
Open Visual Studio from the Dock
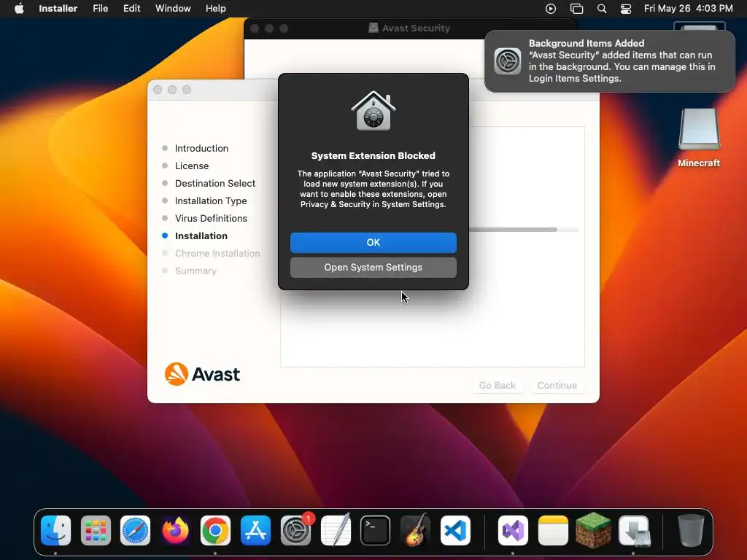point(513,530)
